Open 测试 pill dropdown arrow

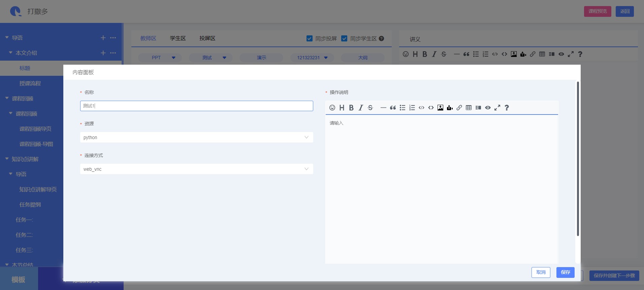[x=224, y=58]
